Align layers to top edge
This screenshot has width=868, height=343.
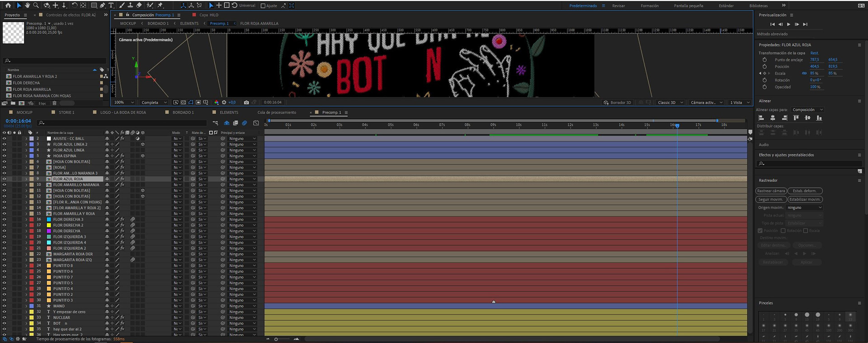(x=796, y=118)
